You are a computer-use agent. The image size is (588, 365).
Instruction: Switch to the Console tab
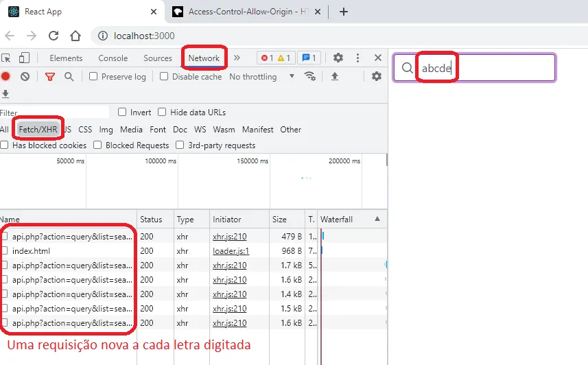click(113, 58)
